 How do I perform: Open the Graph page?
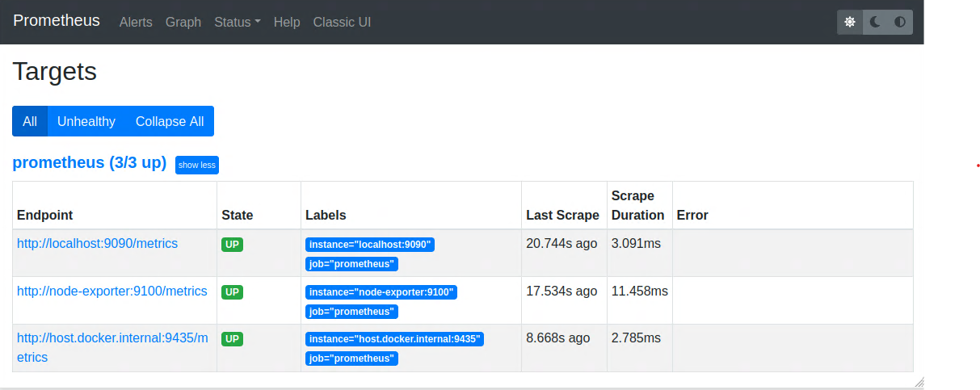click(x=183, y=23)
